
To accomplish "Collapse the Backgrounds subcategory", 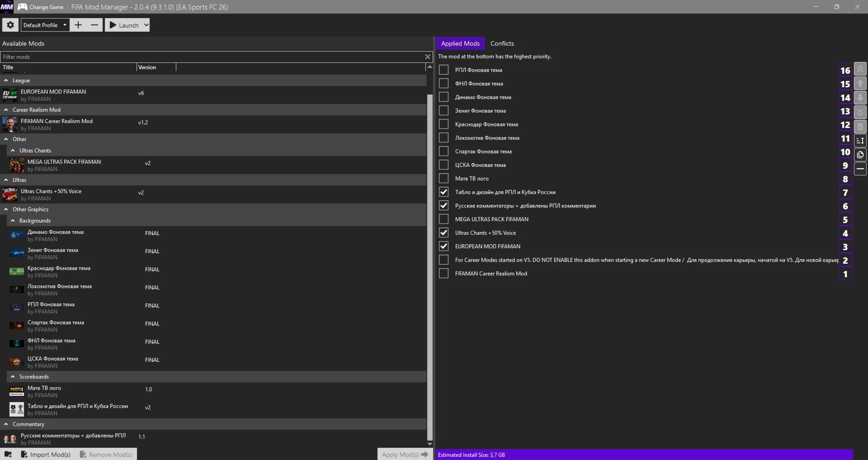I will [13, 220].
